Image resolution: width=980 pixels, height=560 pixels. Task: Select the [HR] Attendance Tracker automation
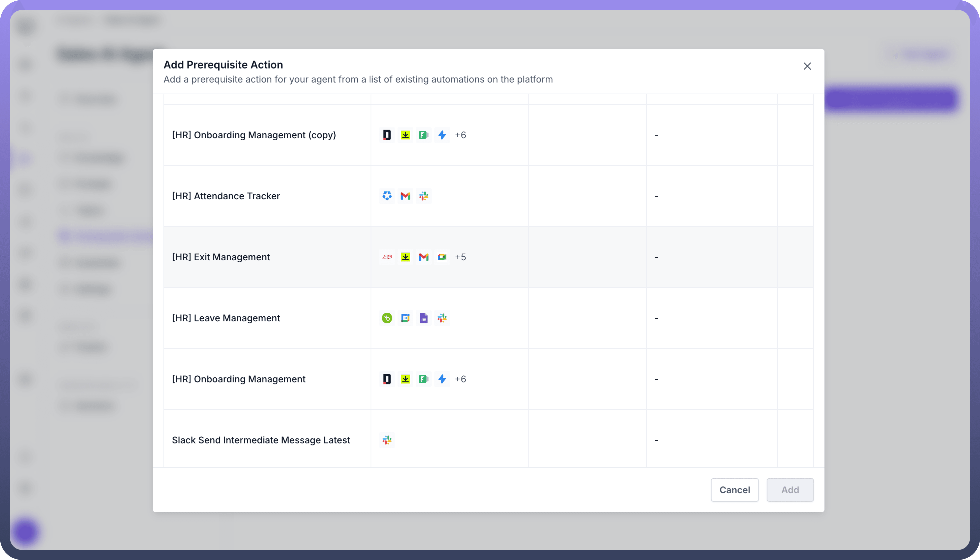pyautogui.click(x=226, y=196)
